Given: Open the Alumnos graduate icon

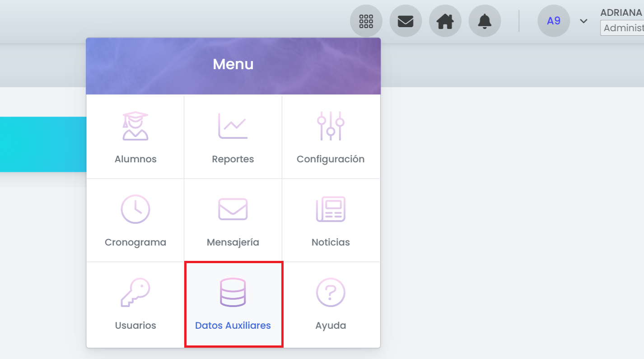Looking at the screenshot, I should [x=135, y=126].
